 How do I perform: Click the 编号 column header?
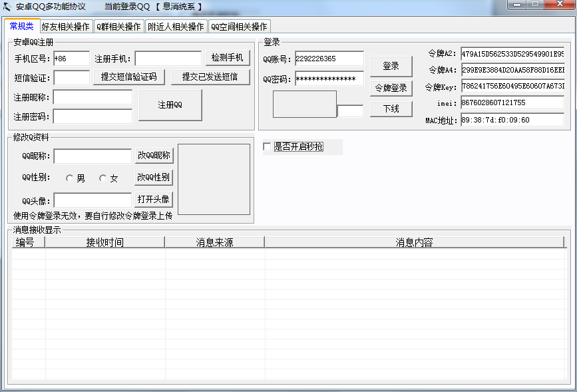click(29, 242)
